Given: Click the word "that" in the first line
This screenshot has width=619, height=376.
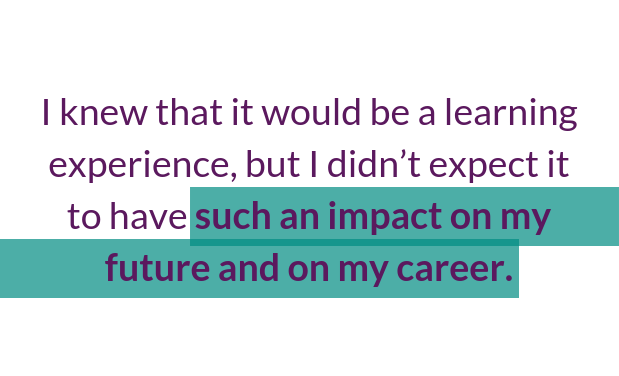Looking at the screenshot, I should coord(189,112).
